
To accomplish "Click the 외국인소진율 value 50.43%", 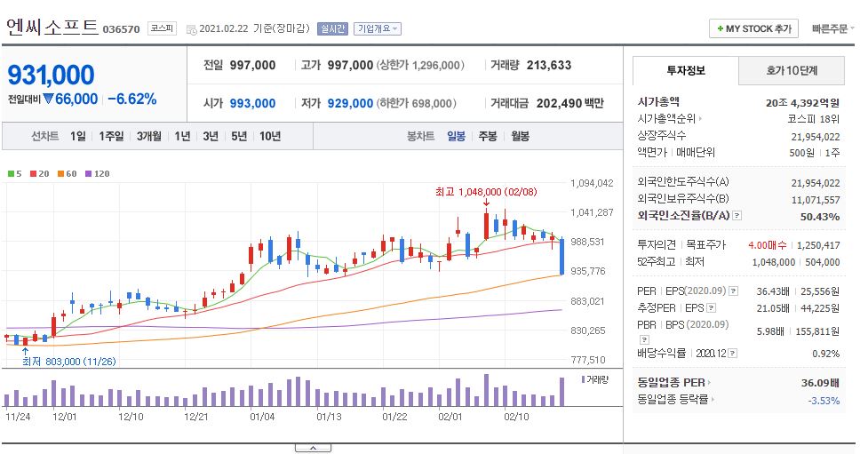I will pos(820,217).
